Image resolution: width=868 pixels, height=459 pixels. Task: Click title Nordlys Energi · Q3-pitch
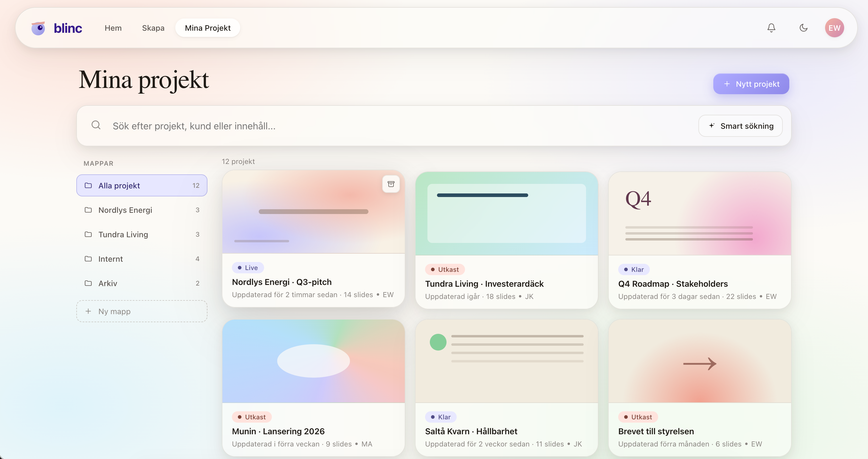(282, 282)
